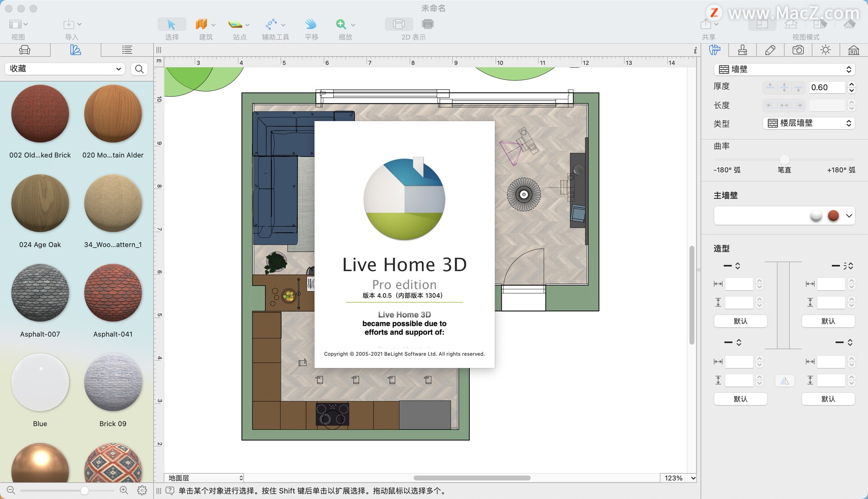Open the 辅助工具 auxiliary tools
Image resolution: width=868 pixels, height=499 pixels.
271,24
